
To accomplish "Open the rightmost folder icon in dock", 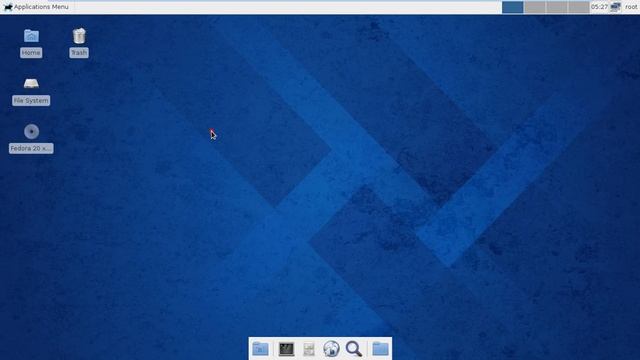I will pyautogui.click(x=380, y=349).
